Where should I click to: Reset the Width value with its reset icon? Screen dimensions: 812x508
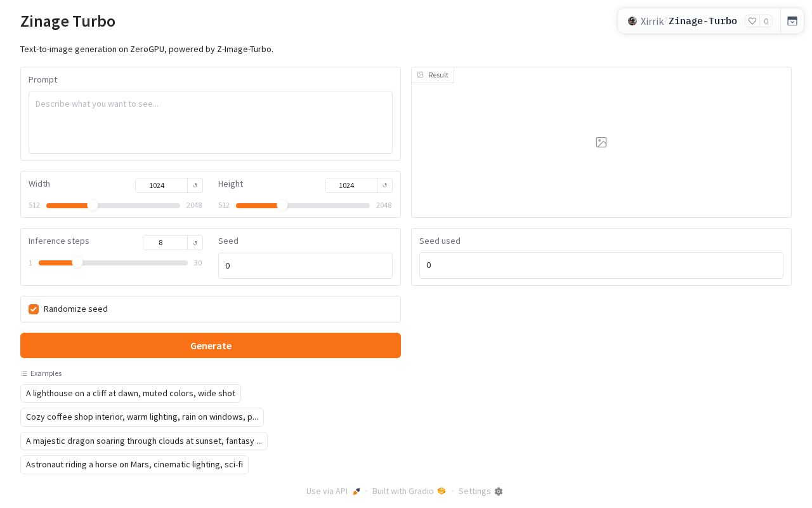[195, 185]
